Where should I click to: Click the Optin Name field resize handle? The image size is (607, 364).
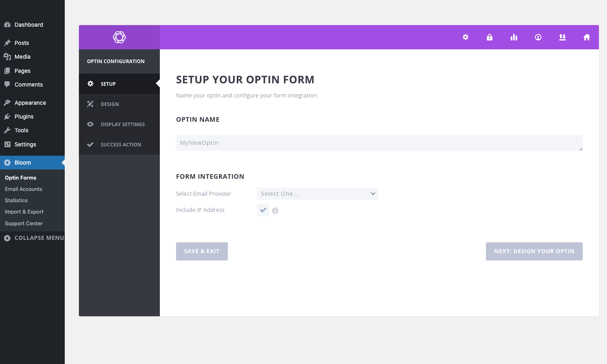pos(581,149)
